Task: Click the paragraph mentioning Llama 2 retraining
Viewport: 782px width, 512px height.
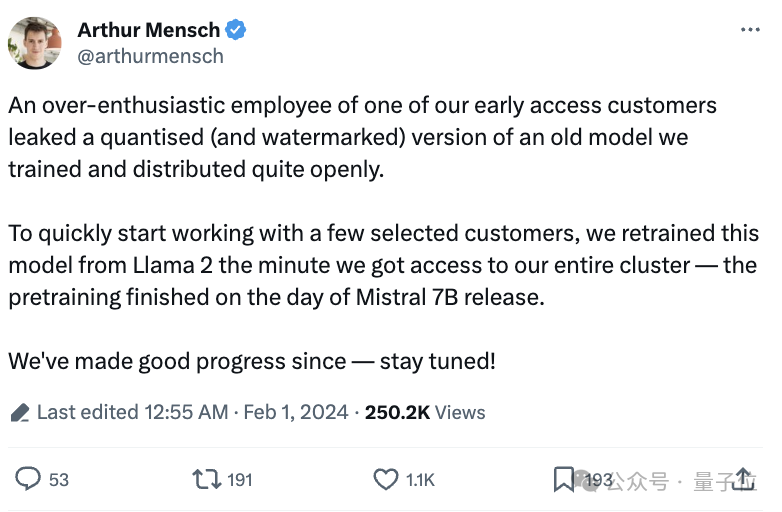Action: [x=380, y=265]
